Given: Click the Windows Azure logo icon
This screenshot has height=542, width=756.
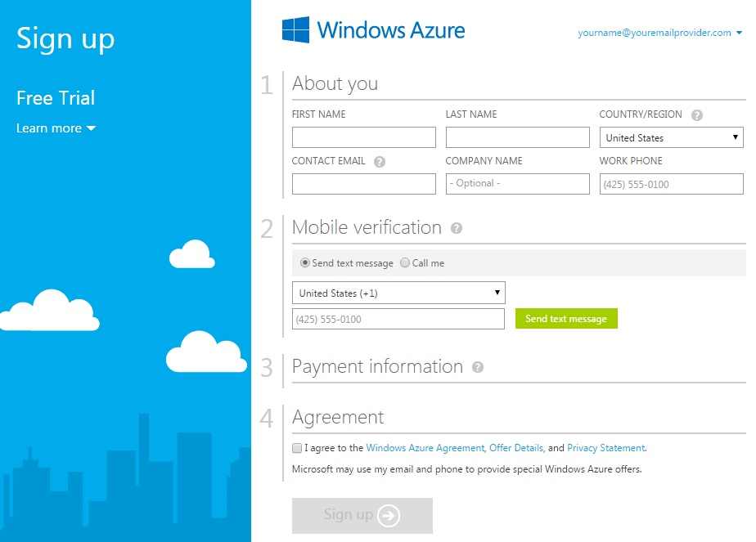Looking at the screenshot, I should pos(295,30).
